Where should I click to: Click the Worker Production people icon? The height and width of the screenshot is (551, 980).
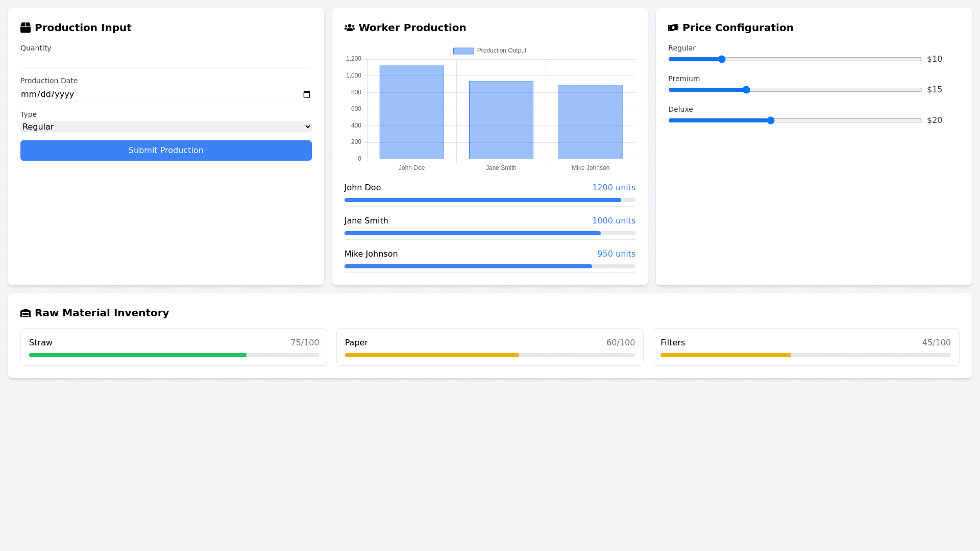[350, 28]
